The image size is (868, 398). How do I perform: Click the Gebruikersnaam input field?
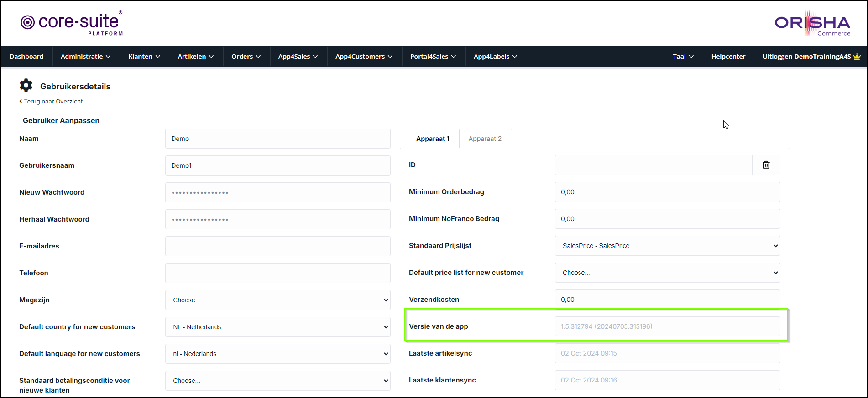[x=278, y=165]
